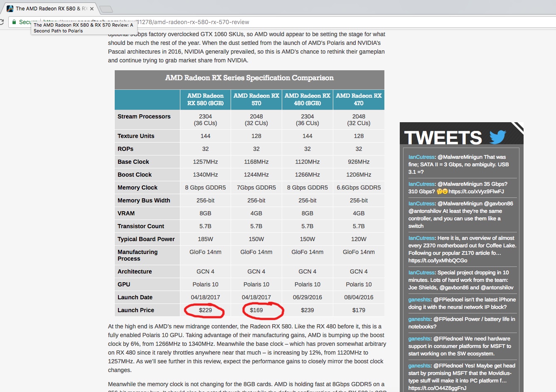Viewport: 556px width, 392px height.
Task: Click the 1206MHz boost clock cell
Action: point(359,175)
